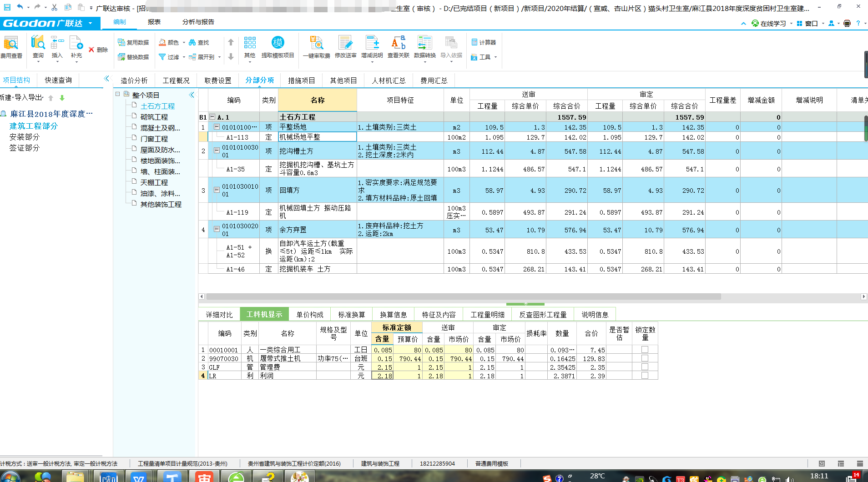Click the 插入 toolbar icon

pyautogui.click(x=57, y=47)
